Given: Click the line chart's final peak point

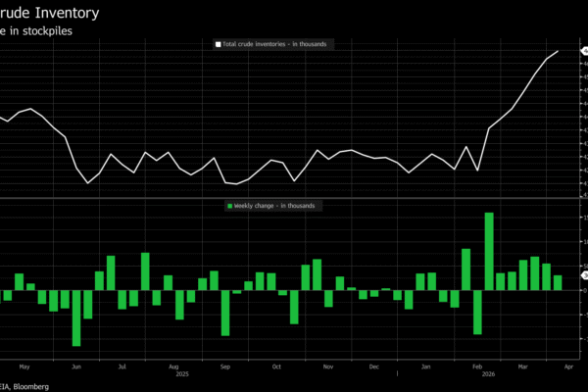Looking at the screenshot, I should point(559,51).
